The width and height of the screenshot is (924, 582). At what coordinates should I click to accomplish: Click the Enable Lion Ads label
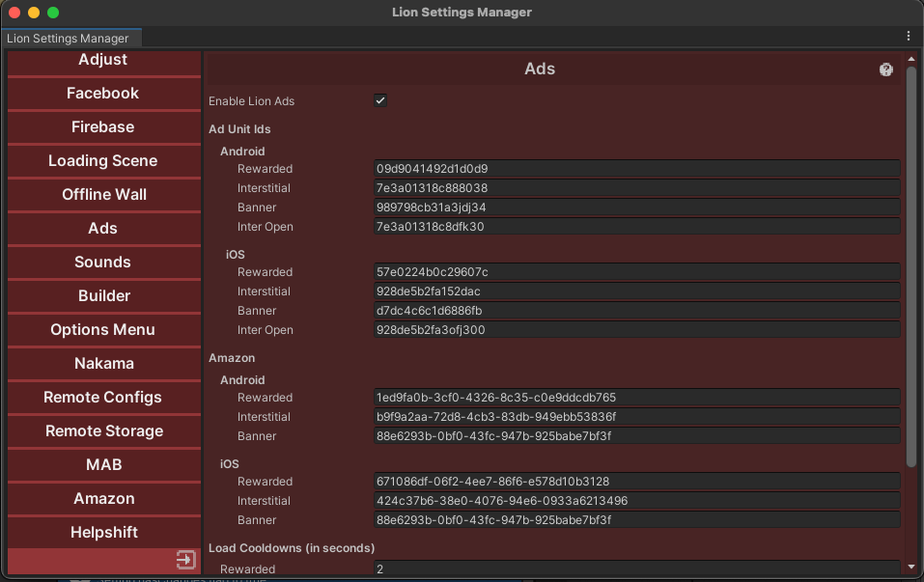pos(252,101)
